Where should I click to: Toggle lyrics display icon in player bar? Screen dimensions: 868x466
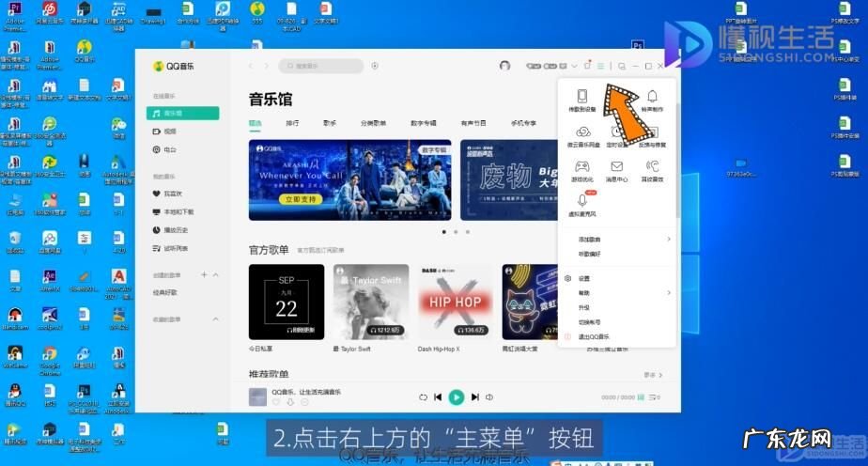pyautogui.click(x=641, y=397)
